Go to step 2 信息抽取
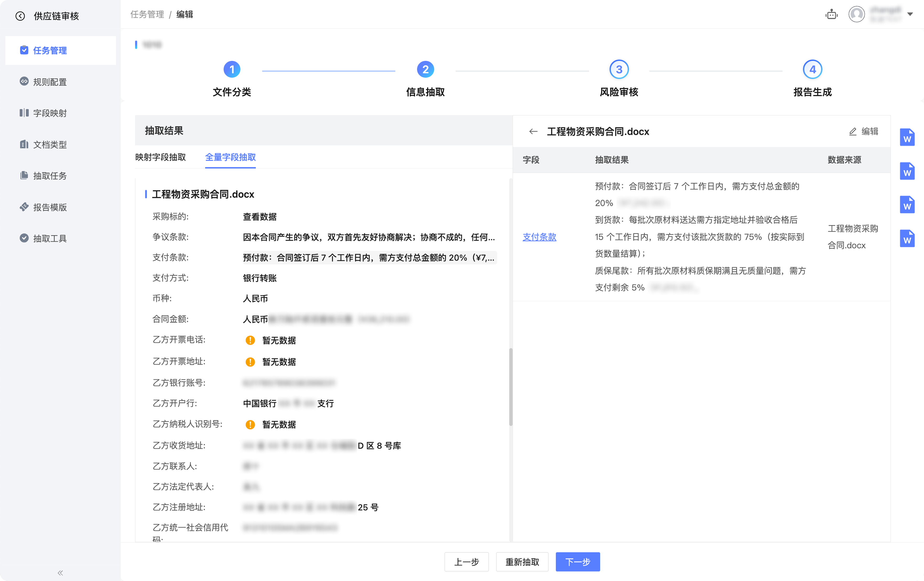924x581 pixels. tap(425, 79)
